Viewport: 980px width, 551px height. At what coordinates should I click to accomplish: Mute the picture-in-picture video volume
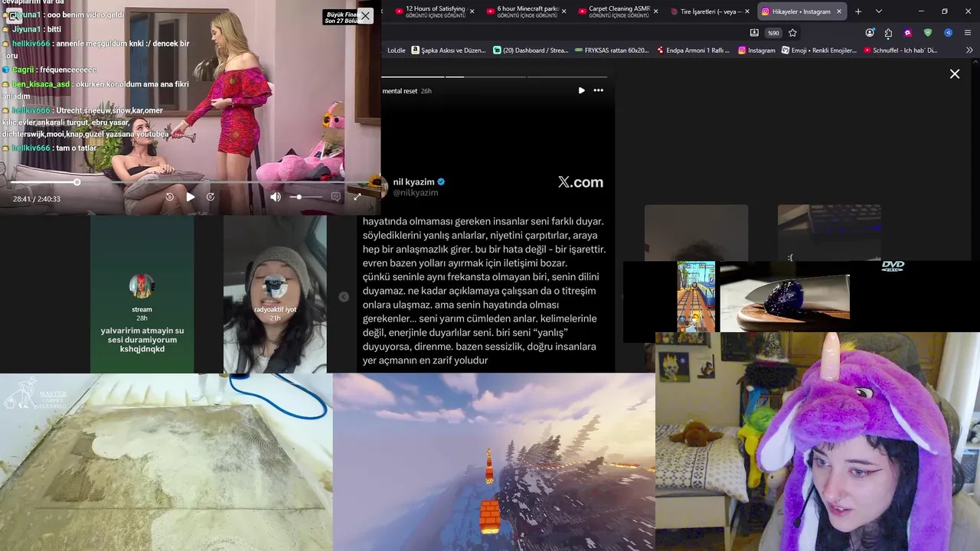(x=276, y=197)
